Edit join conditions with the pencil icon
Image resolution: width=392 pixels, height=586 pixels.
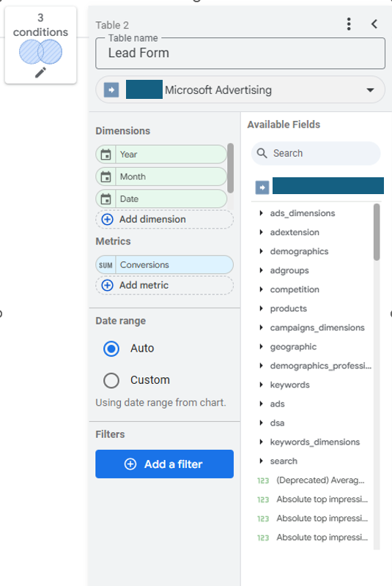(x=40, y=72)
